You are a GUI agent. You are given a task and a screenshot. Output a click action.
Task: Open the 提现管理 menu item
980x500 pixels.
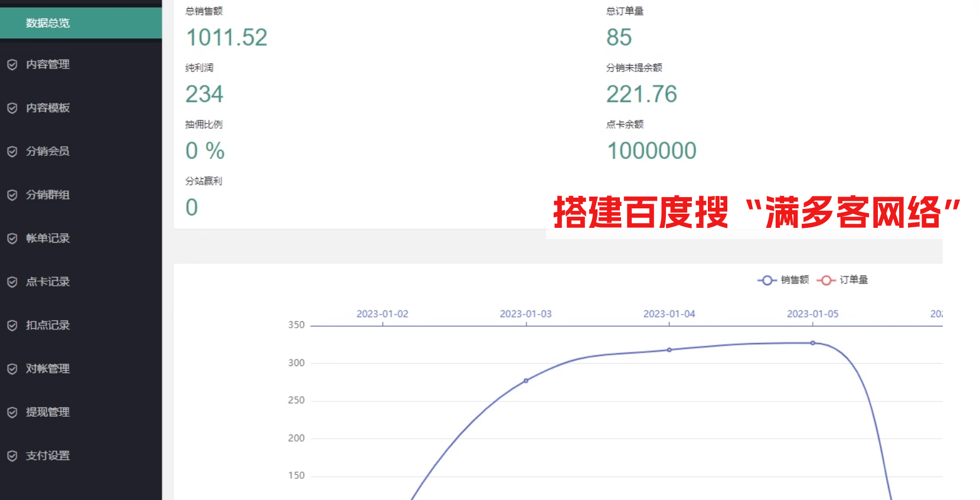coord(48,412)
